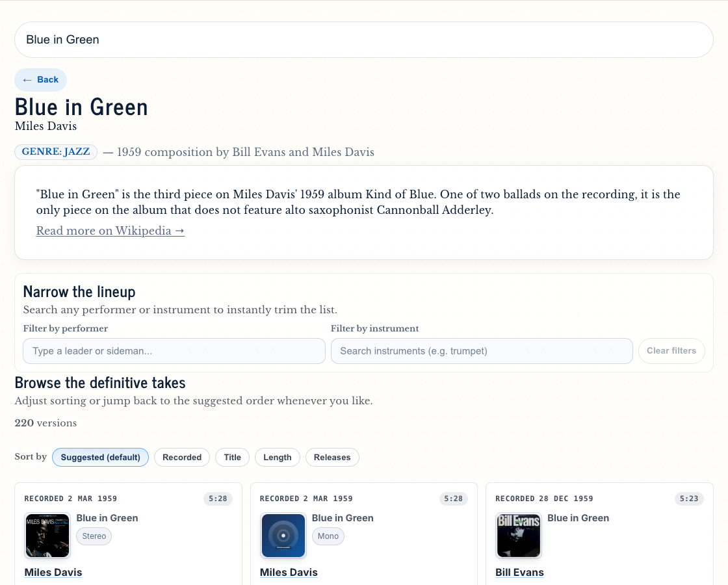The image size is (728, 585).
Task: Sort versions by Releases
Action: click(332, 458)
